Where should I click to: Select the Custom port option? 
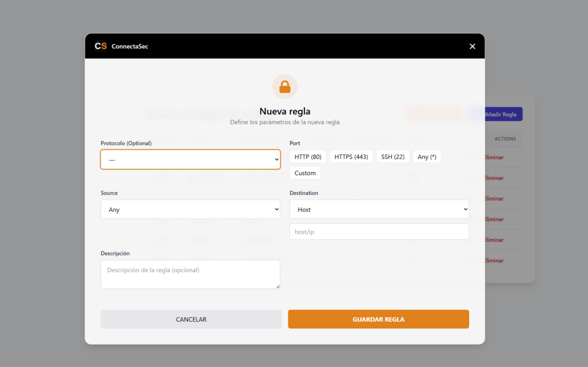pyautogui.click(x=305, y=173)
